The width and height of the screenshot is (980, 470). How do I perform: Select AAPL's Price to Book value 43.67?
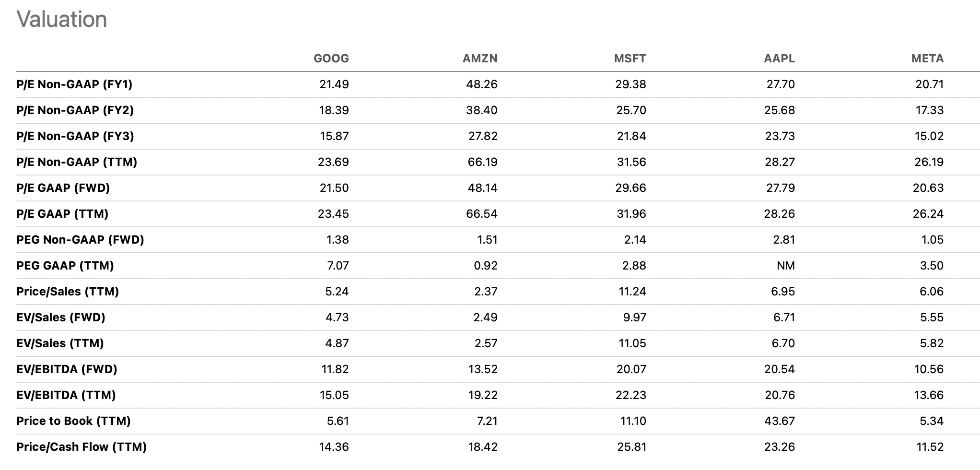(x=779, y=421)
